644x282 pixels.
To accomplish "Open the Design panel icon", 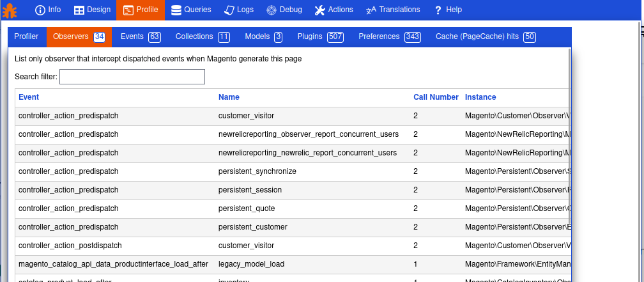I will (x=79, y=10).
